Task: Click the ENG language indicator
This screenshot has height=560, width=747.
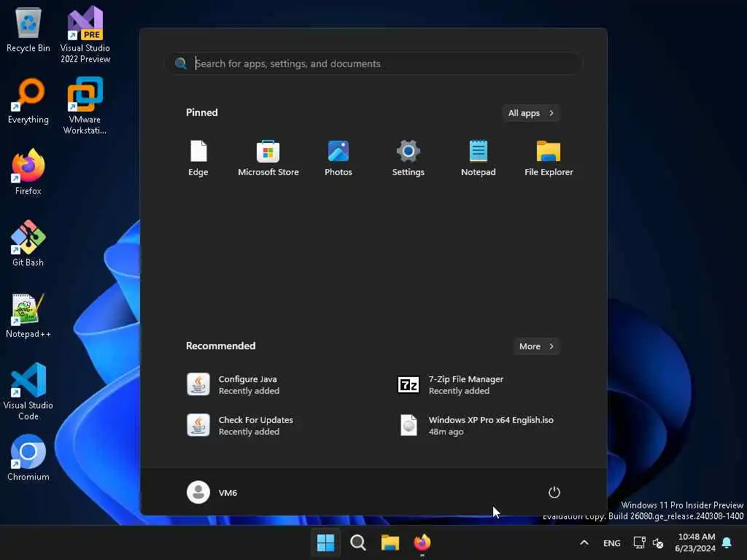Action: 612,542
